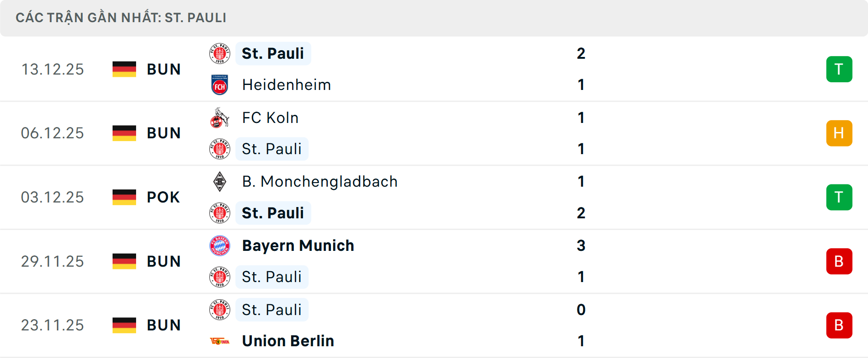This screenshot has width=868, height=358.
Task: Select the POK competition label
Action: tap(163, 196)
